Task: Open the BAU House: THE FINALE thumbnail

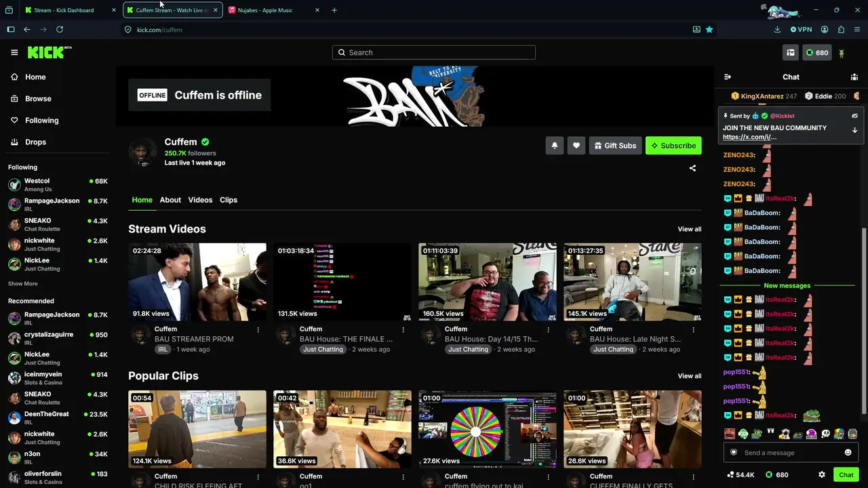Action: click(x=342, y=282)
